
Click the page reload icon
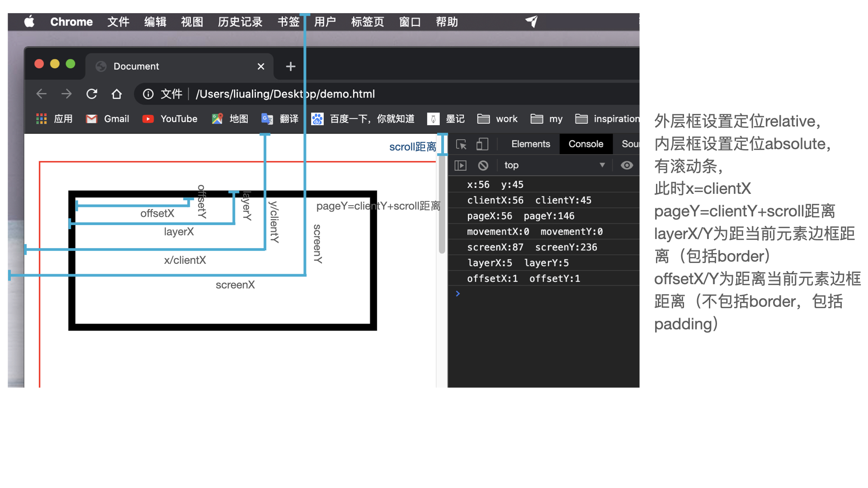tap(92, 94)
